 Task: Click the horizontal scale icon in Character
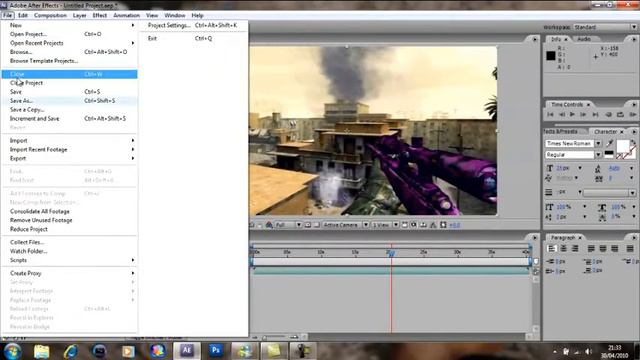tap(602, 207)
